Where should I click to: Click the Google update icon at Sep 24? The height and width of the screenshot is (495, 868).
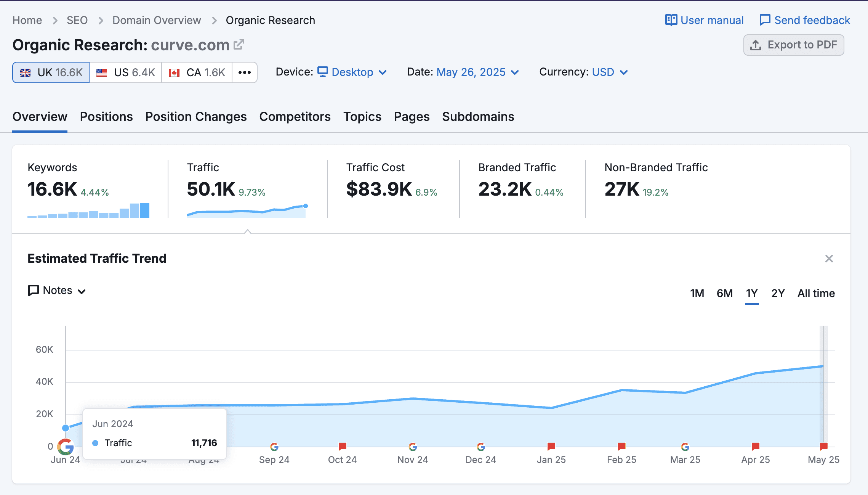pos(274,447)
